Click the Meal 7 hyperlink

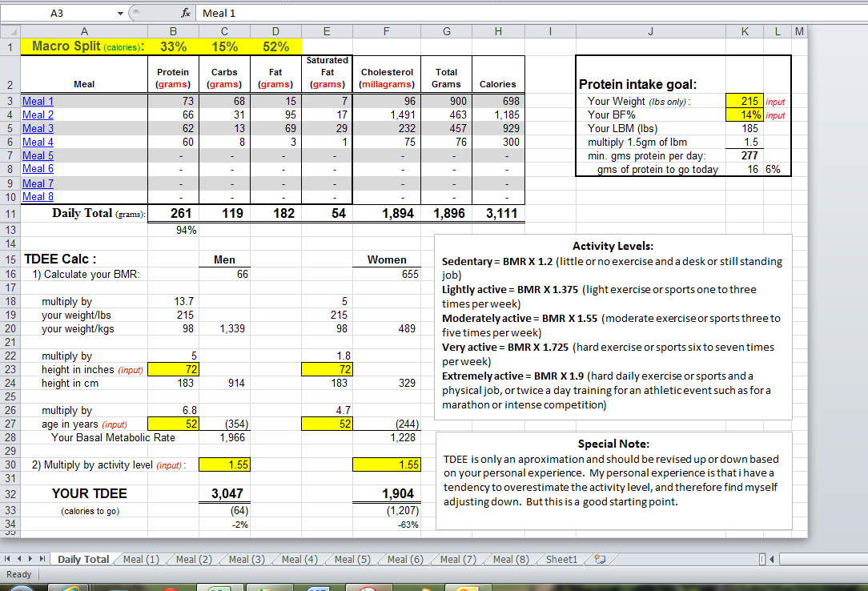coord(38,183)
